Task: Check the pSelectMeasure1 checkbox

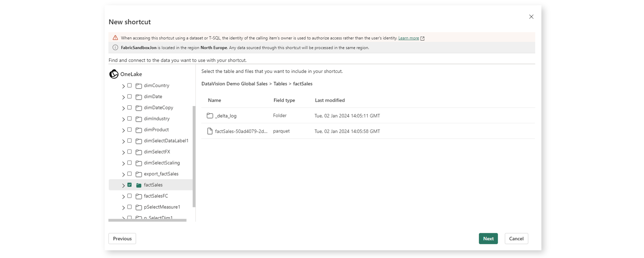Action: [129, 207]
